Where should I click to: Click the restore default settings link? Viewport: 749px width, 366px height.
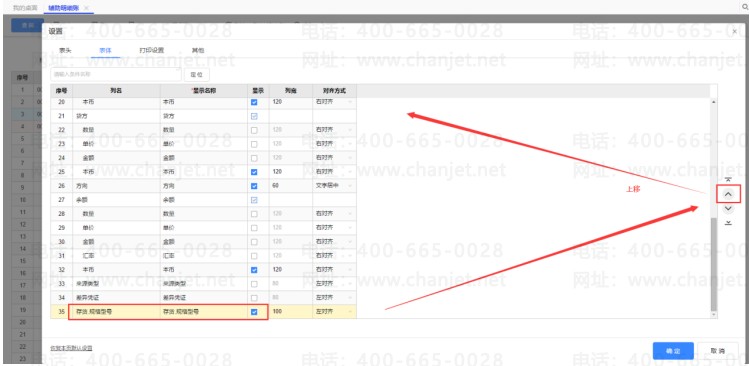tap(71, 348)
